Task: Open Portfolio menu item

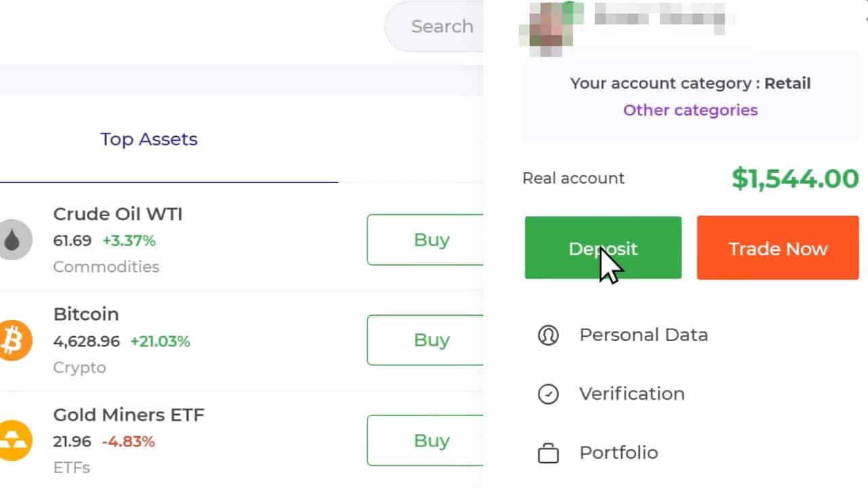Action: [x=618, y=453]
